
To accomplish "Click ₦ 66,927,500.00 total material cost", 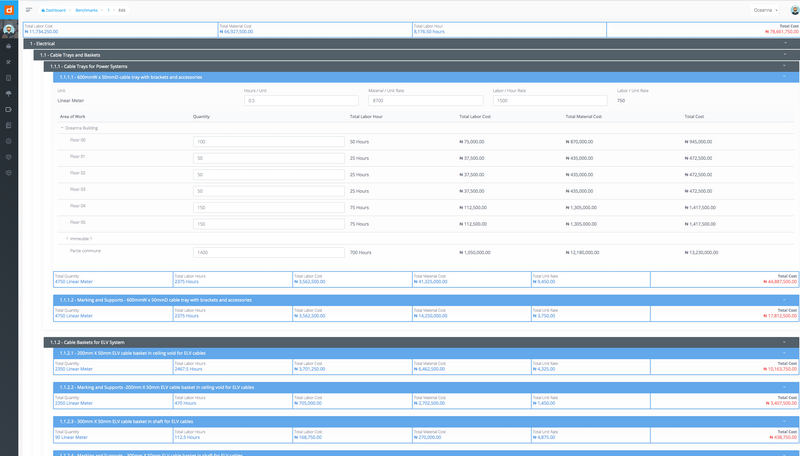I will click(236, 32).
